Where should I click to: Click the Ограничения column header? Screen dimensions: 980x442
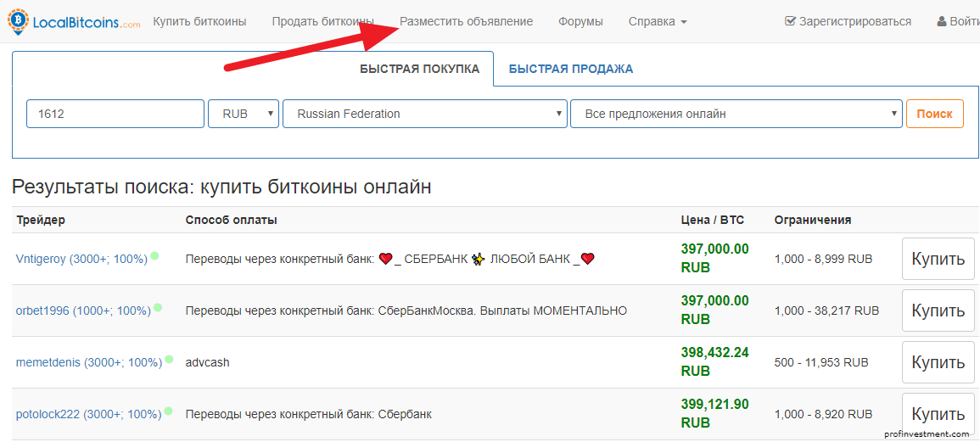(x=813, y=220)
